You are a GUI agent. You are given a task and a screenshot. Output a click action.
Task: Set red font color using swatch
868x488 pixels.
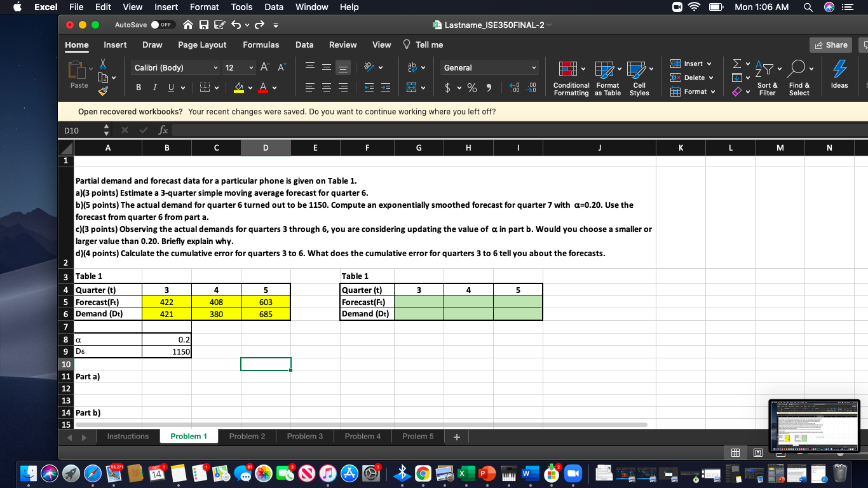tap(263, 87)
